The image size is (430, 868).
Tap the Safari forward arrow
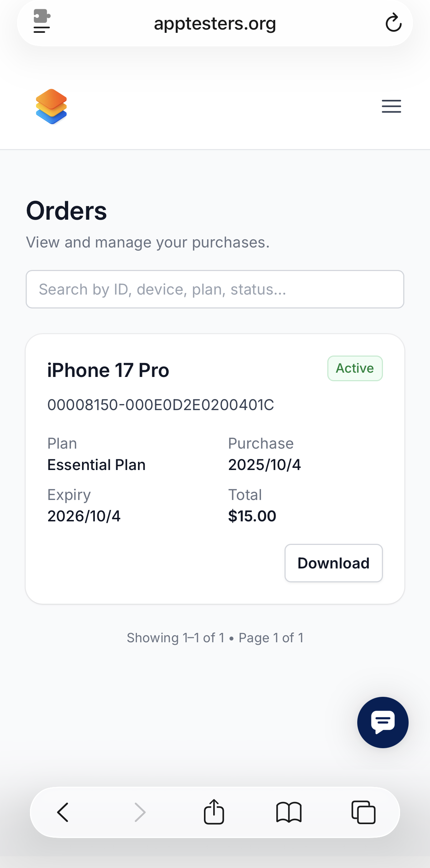click(x=140, y=812)
